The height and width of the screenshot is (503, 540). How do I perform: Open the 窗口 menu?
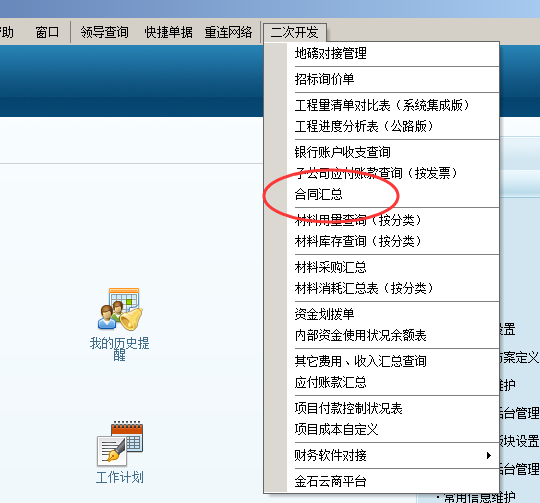pos(47,32)
